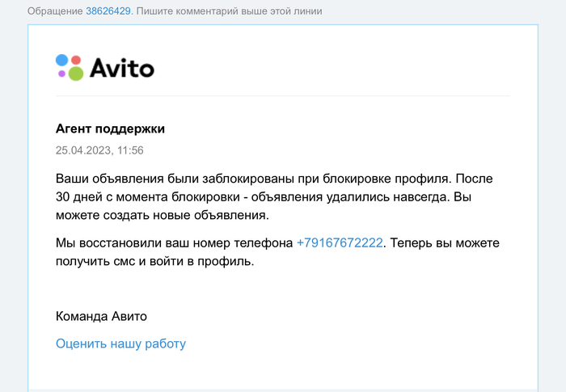Screen dimensions: 566x392
Task: Click the red circle in Avito logo
Action: click(x=76, y=60)
